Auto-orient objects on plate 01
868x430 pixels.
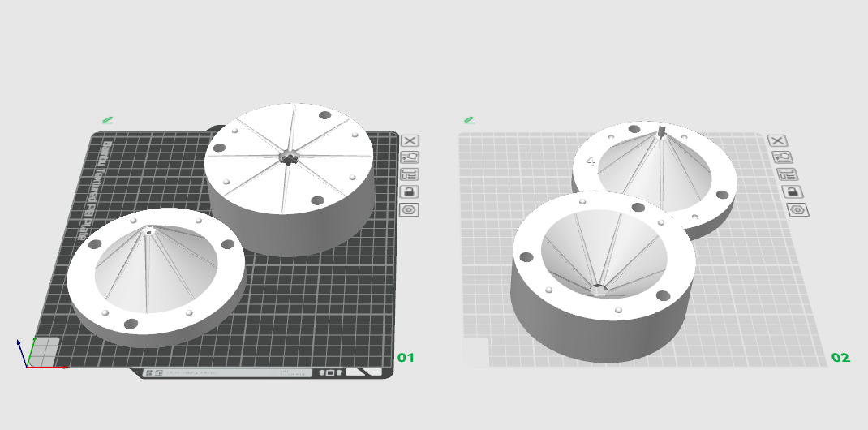click(x=410, y=157)
